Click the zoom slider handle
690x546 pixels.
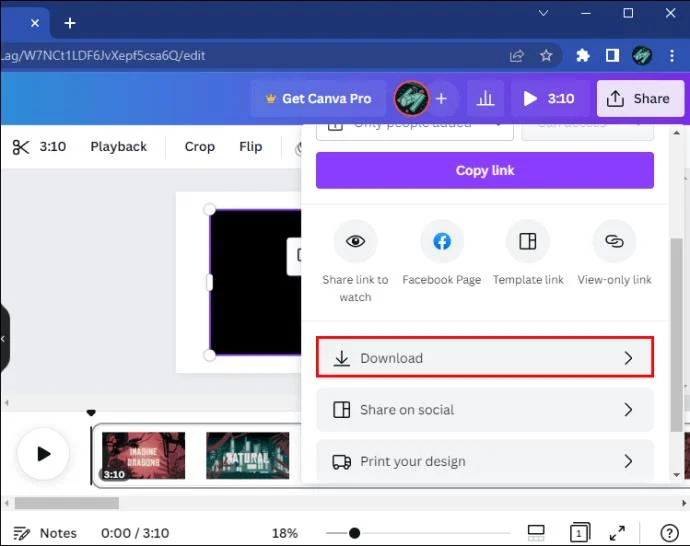[x=354, y=533]
